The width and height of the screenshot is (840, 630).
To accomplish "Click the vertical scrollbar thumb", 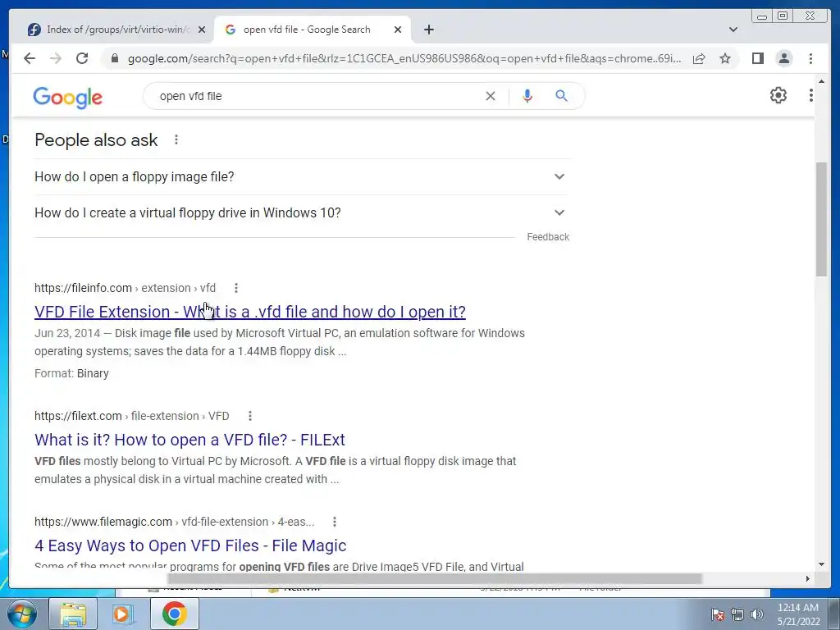I will point(822,219).
